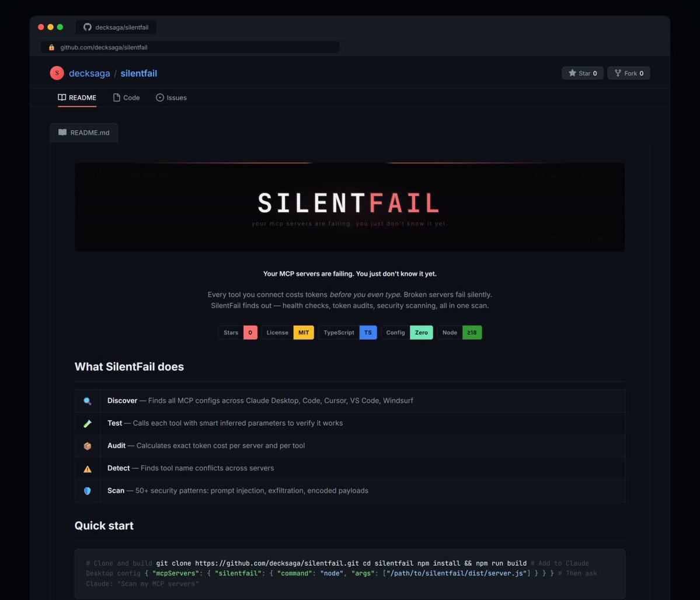Image resolution: width=700 pixels, height=600 pixels.
Task: Fork the silentfail repository
Action: (x=629, y=73)
